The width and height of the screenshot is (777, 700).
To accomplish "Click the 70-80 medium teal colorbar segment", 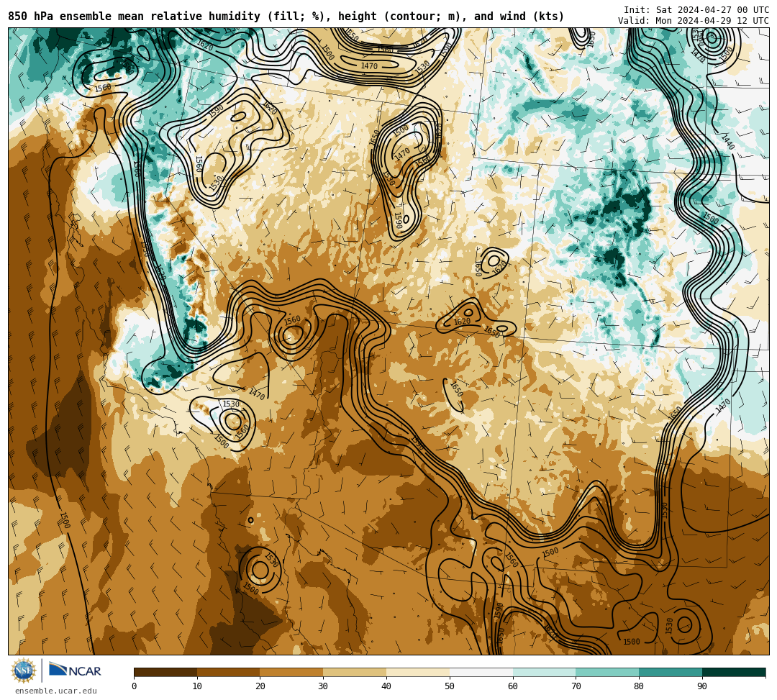I will click(x=607, y=672).
